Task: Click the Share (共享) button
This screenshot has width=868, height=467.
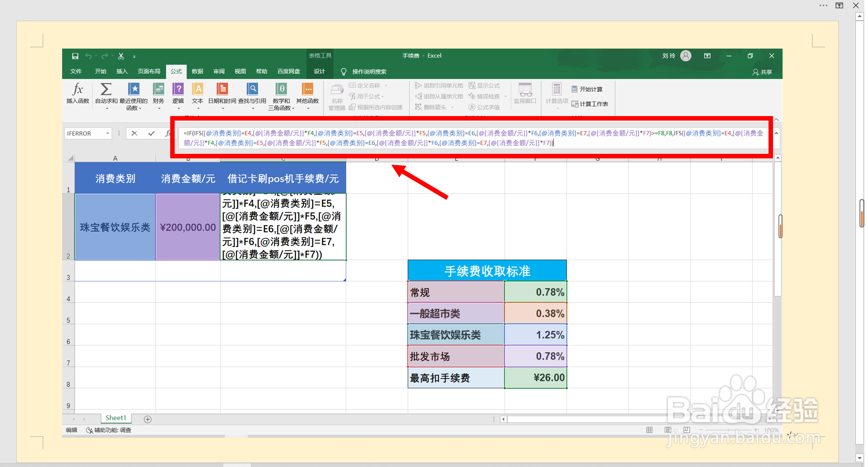Action: click(762, 72)
